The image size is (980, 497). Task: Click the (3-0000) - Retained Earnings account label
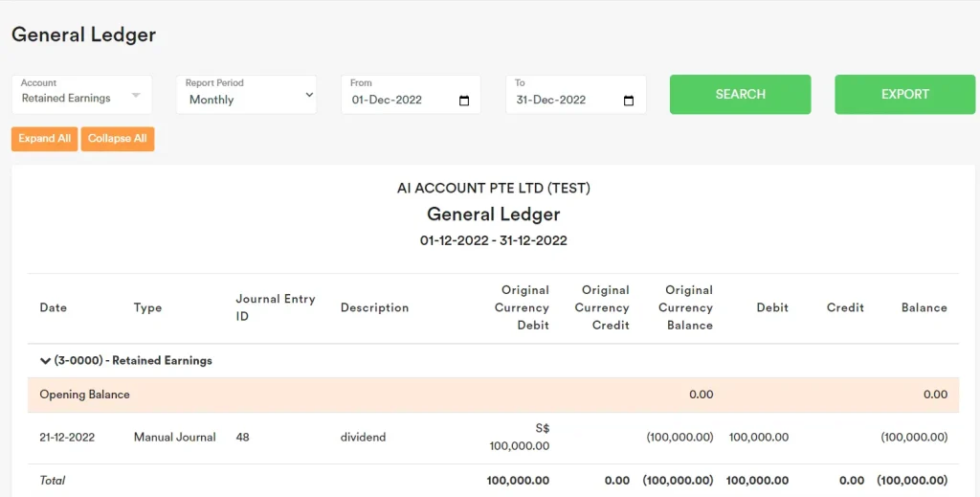click(133, 361)
